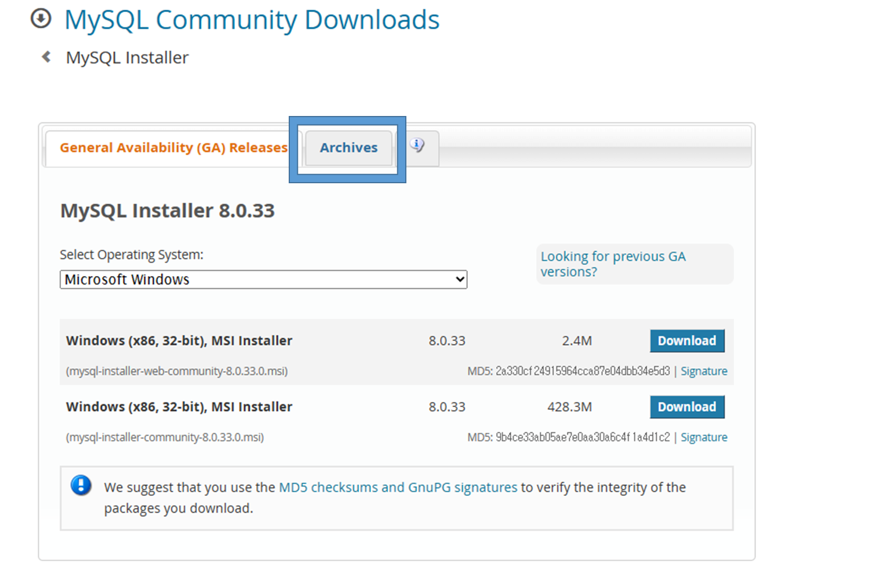Open Signature link for mysql-installer-community-8.0.33.0.msi
Viewport: 887px width, 588px height.
pos(704,437)
